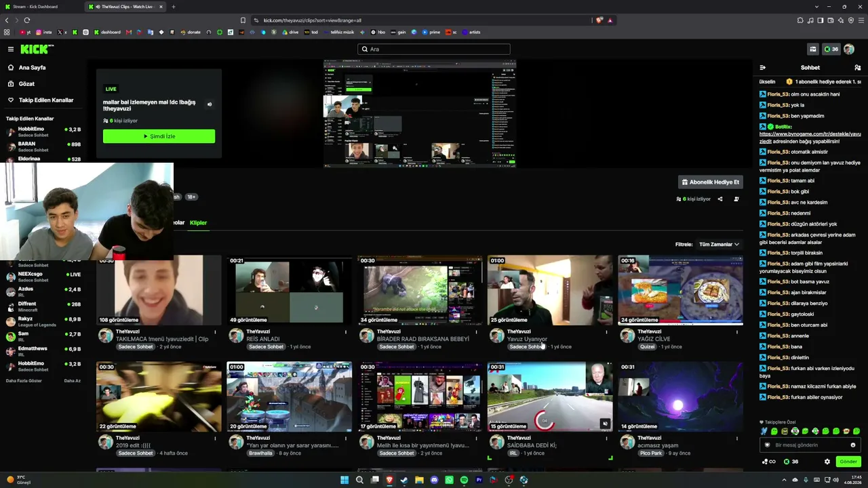Click the browser reload icon

26,20
